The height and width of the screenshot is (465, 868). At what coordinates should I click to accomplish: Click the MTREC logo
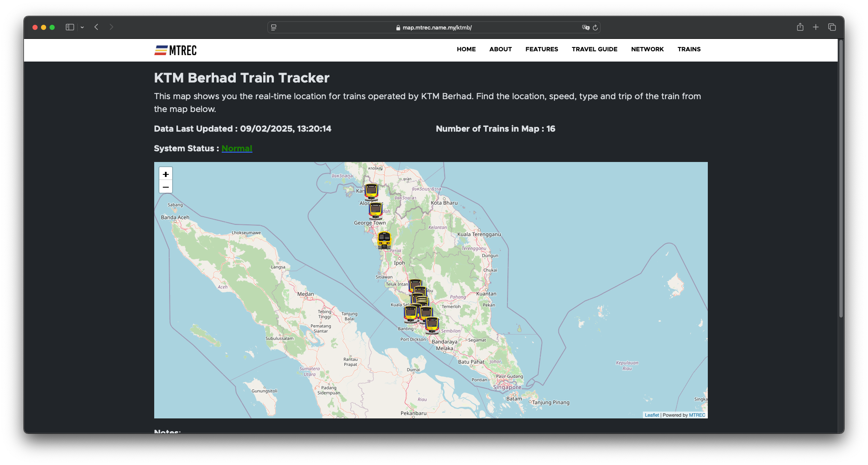click(175, 50)
